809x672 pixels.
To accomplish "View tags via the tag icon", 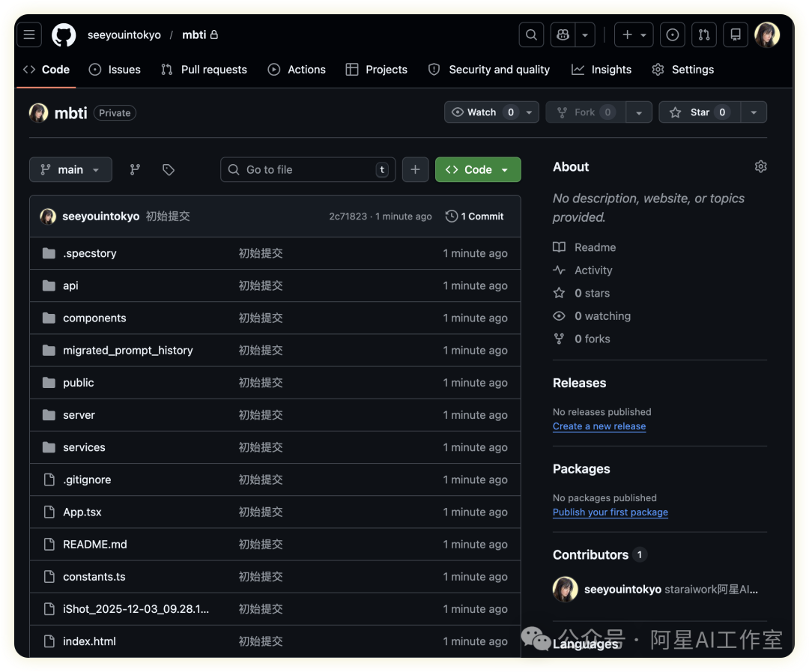I will click(169, 170).
